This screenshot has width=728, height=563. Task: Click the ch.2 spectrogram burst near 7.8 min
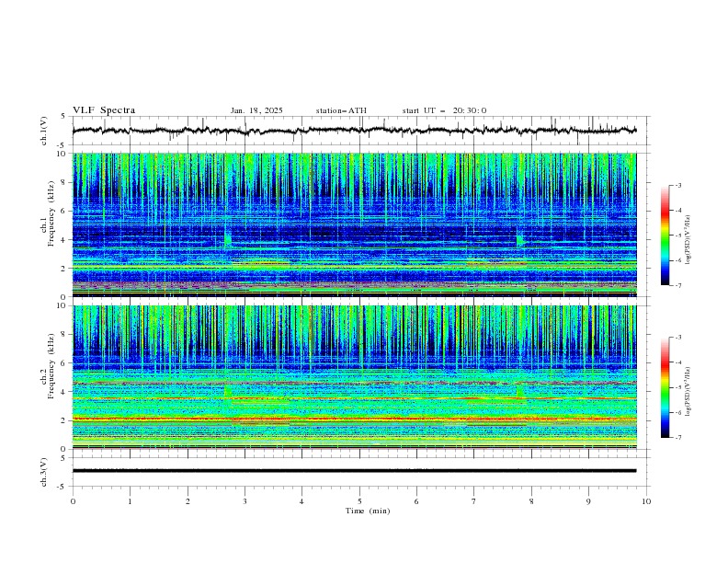[x=520, y=392]
